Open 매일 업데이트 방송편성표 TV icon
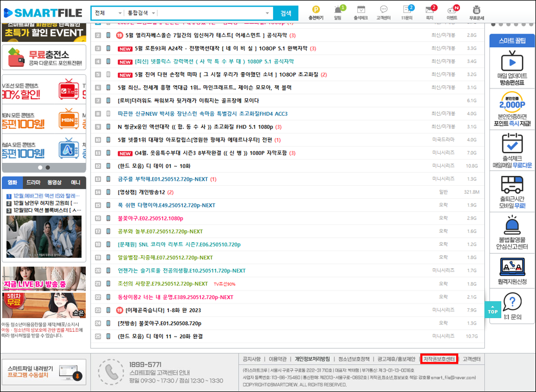Image resolution: width=536 pixels, height=392 pixels. click(x=512, y=61)
